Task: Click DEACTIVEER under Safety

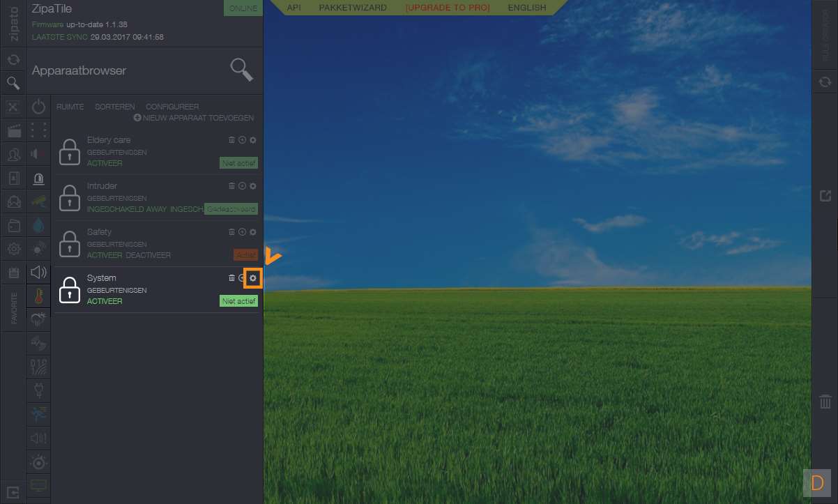Action: [148, 255]
